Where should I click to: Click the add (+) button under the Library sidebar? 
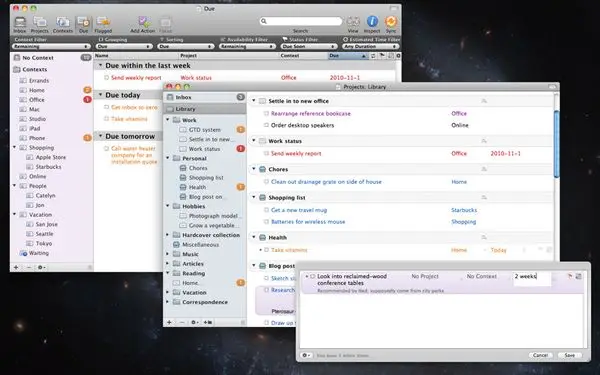tap(169, 323)
